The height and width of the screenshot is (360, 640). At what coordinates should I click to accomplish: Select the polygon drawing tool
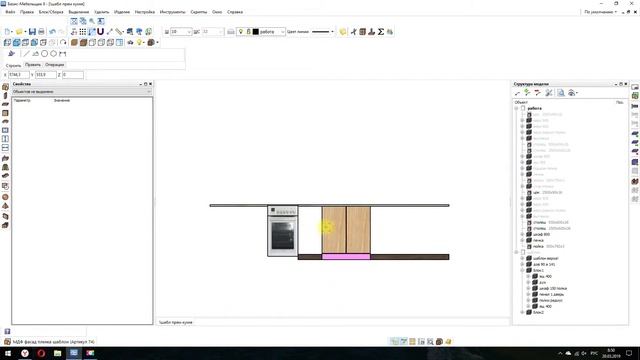tap(53, 53)
